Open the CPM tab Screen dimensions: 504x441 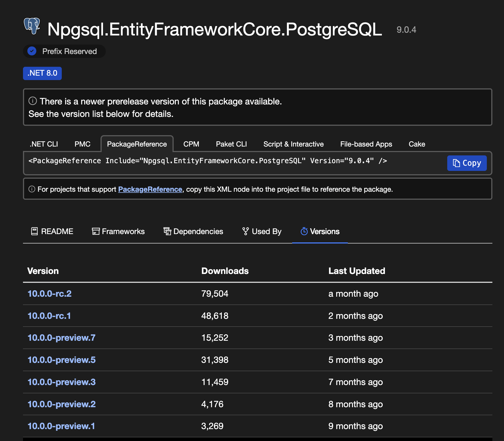(x=191, y=144)
